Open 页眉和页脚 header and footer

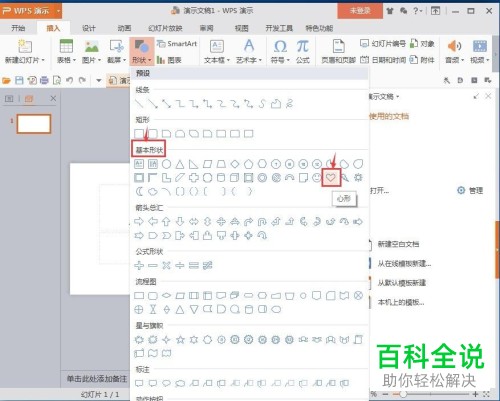338,51
